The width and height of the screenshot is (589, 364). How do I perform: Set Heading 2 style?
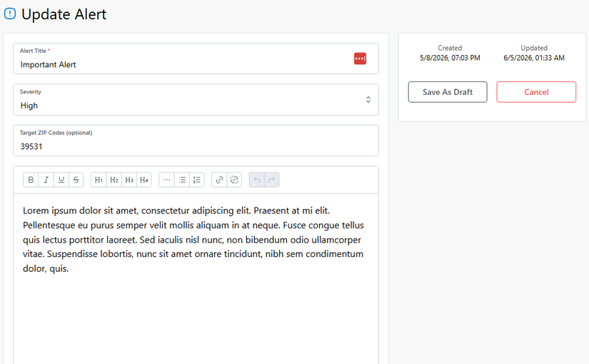(114, 180)
